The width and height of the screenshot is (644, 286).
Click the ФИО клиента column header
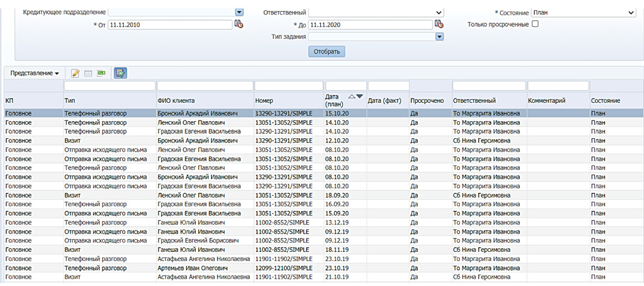[x=176, y=100]
